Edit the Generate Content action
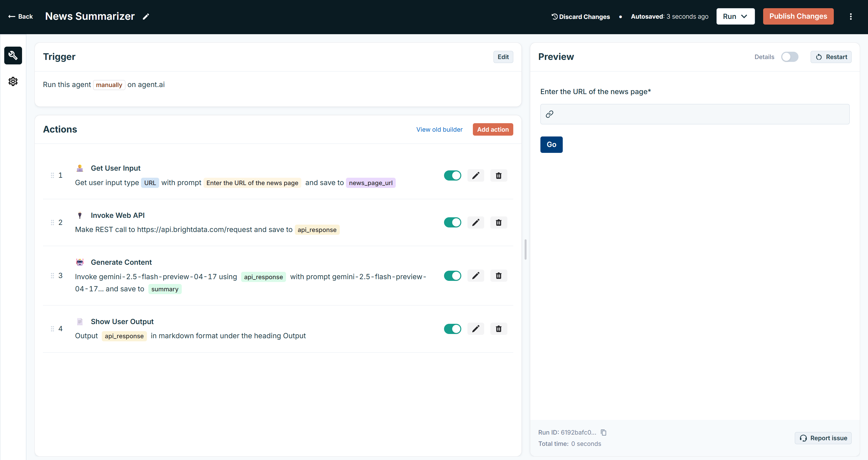Image resolution: width=868 pixels, height=460 pixels. point(475,276)
